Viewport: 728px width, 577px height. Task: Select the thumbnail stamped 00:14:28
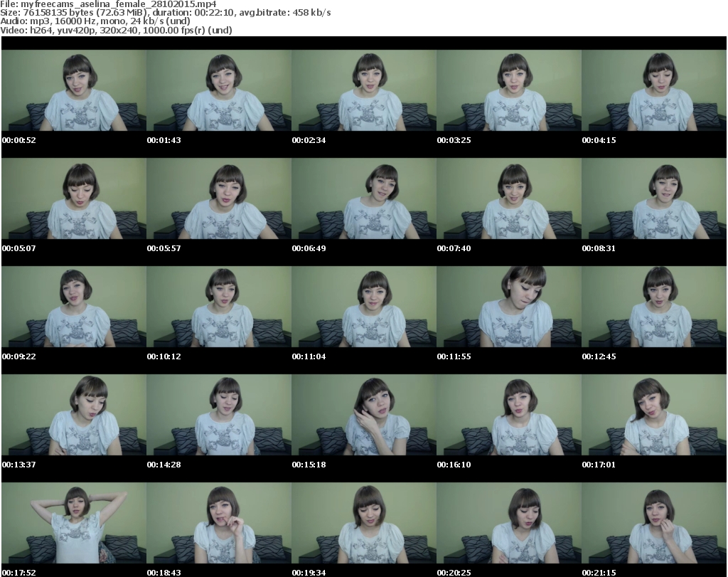[x=219, y=415]
